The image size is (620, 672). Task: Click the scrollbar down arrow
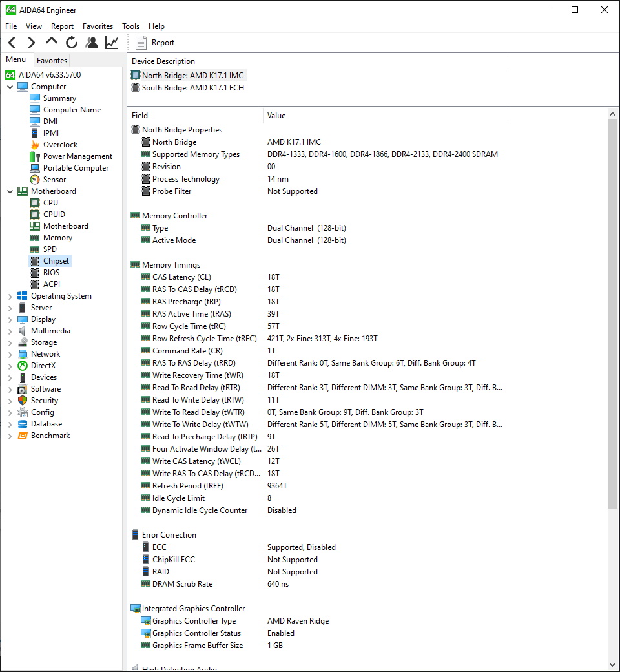613,665
